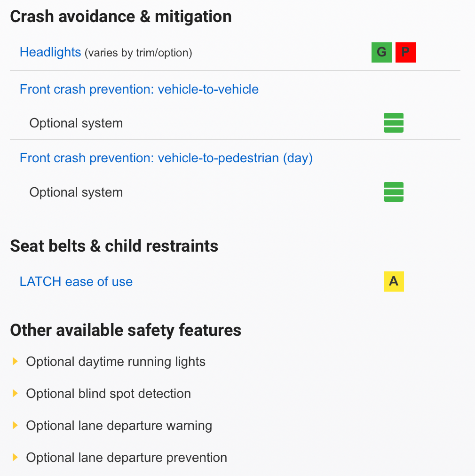Open the LATCH ease of use link
Screen dimensions: 475x476
point(76,282)
